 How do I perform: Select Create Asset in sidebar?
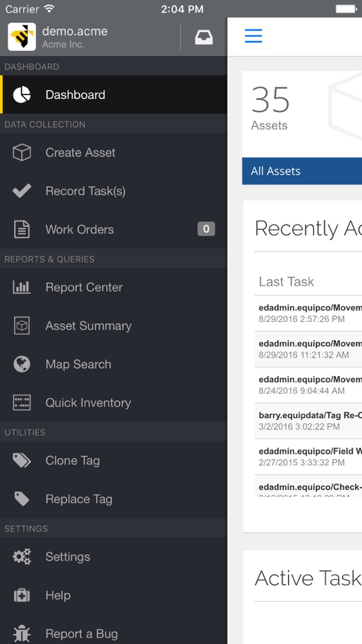(x=113, y=152)
